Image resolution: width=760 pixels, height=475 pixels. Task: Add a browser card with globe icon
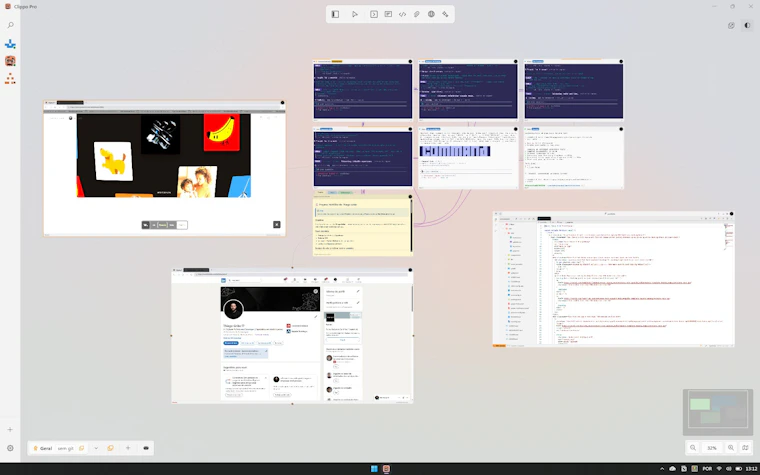tap(431, 15)
